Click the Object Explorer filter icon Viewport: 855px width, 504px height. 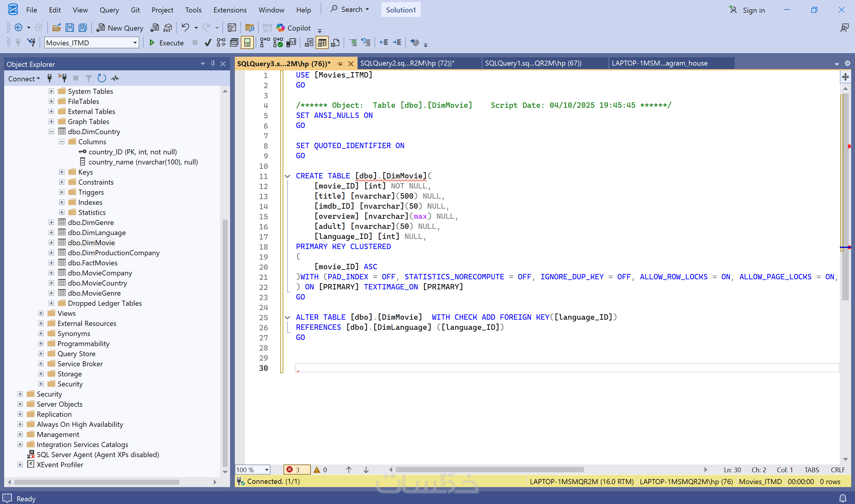(x=89, y=78)
